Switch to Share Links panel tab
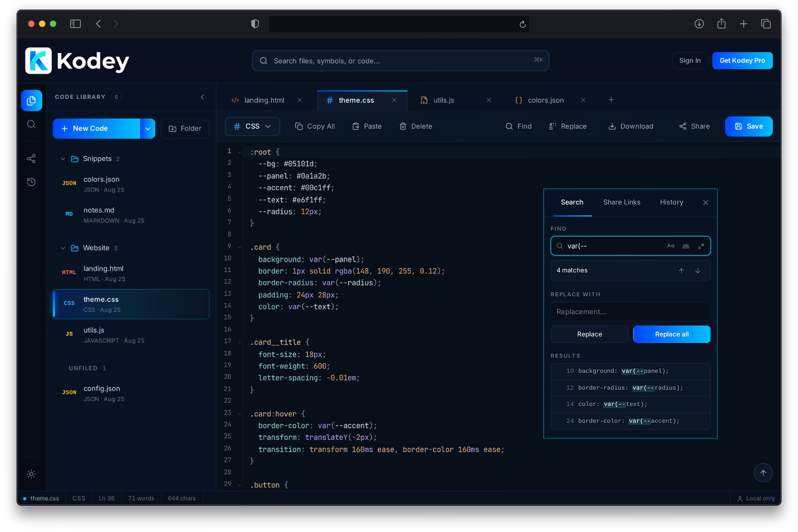Viewport: 798px width, 532px height. tap(621, 202)
